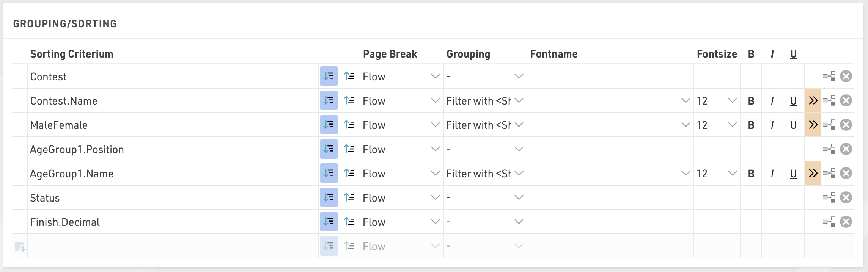The height and width of the screenshot is (272, 868).
Task: Delete the Status sorting criterium
Action: [846, 198]
